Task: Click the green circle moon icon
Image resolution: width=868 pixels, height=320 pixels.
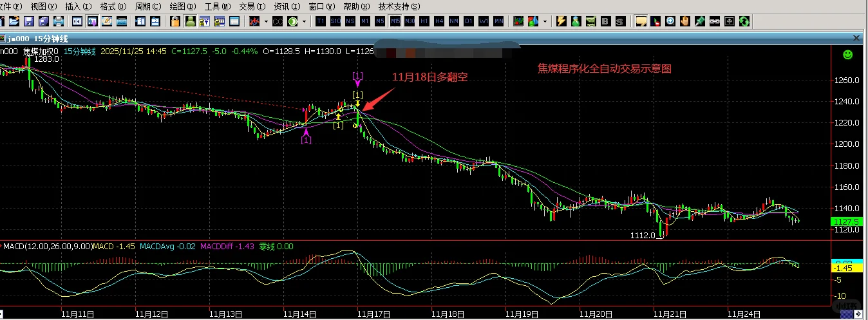Action: click(292, 21)
